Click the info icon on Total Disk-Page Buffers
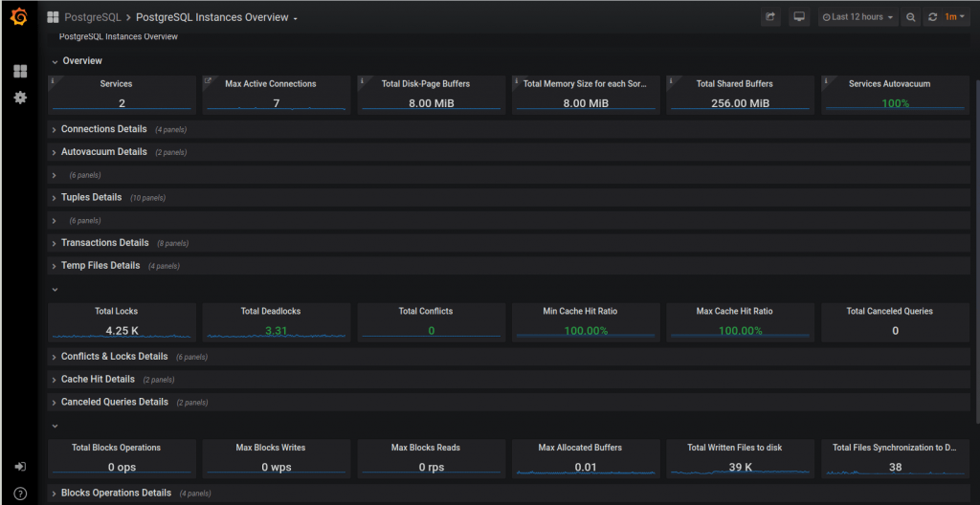The height and width of the screenshot is (505, 980). tap(362, 80)
